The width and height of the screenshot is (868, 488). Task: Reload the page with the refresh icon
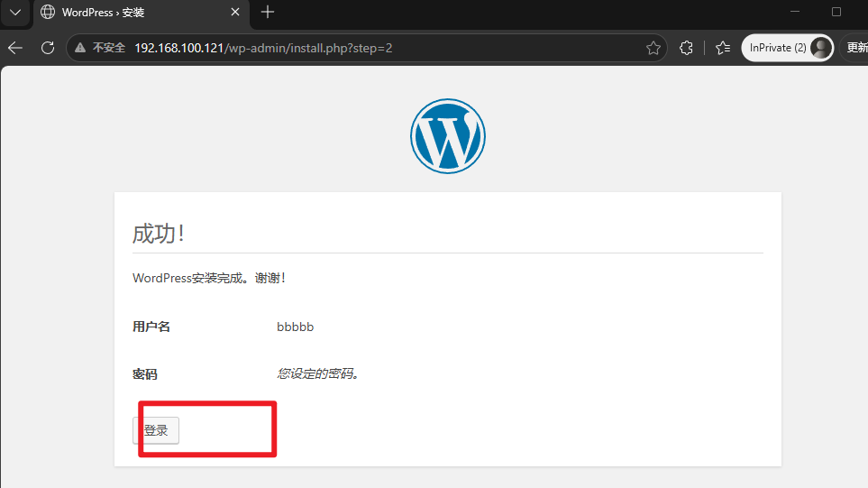click(48, 48)
